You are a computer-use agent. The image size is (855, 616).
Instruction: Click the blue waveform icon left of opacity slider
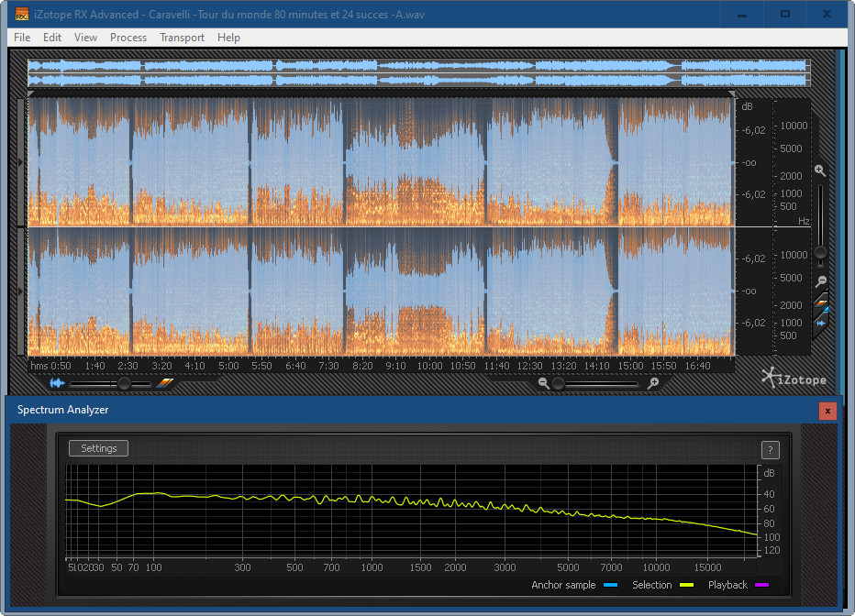click(58, 383)
